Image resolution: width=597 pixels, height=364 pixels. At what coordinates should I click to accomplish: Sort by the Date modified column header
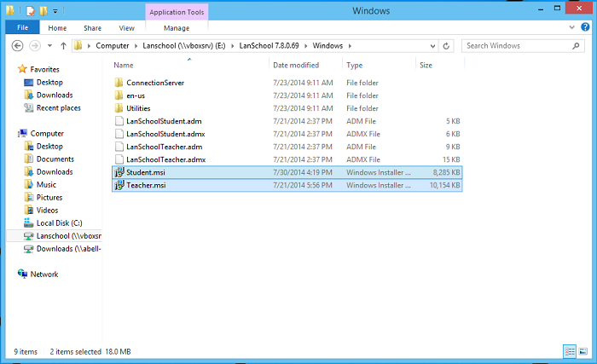[296, 65]
